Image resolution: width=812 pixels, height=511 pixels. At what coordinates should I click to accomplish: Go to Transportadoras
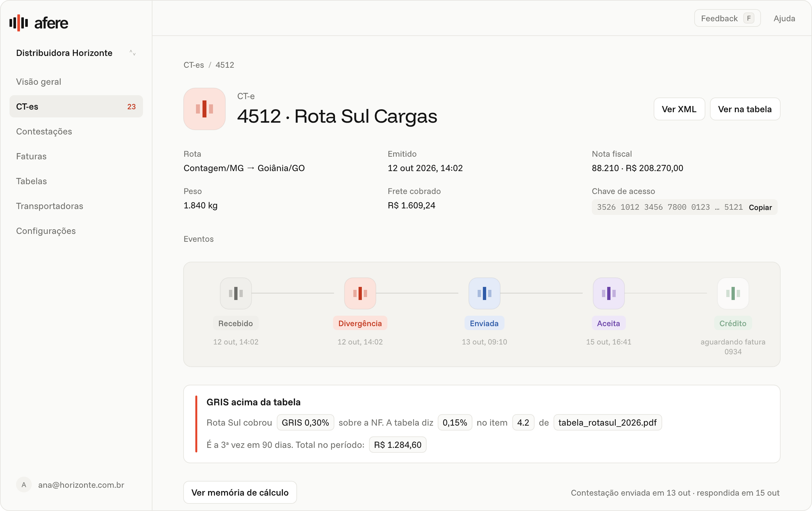pos(76,206)
